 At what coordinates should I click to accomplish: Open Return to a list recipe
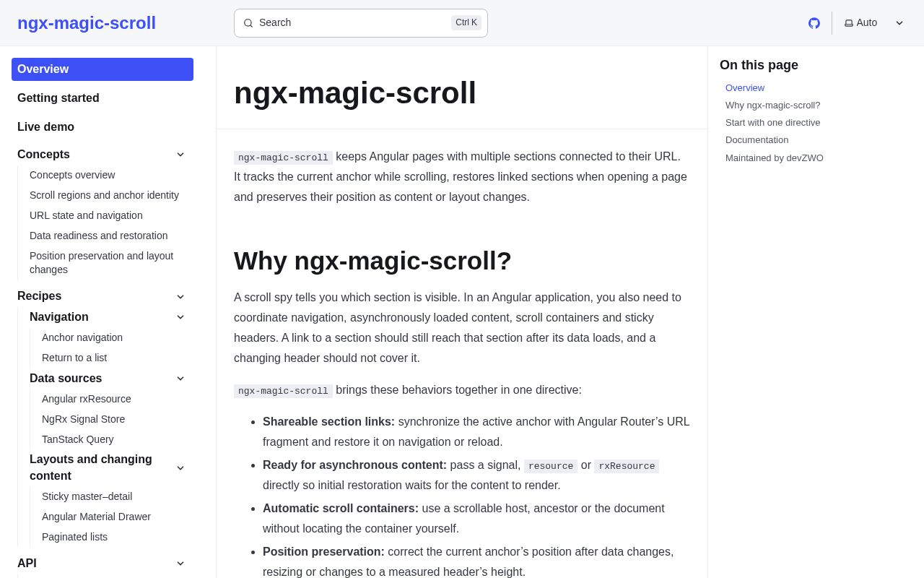click(x=74, y=358)
